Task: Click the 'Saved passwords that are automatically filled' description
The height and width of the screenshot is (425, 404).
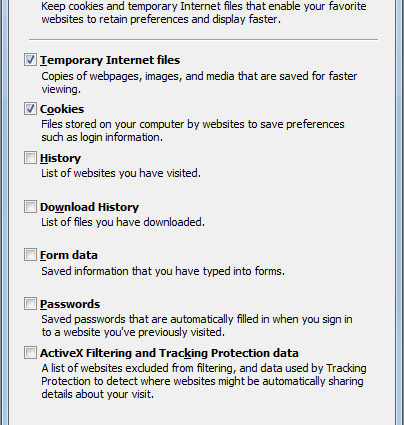Action: click(x=197, y=326)
